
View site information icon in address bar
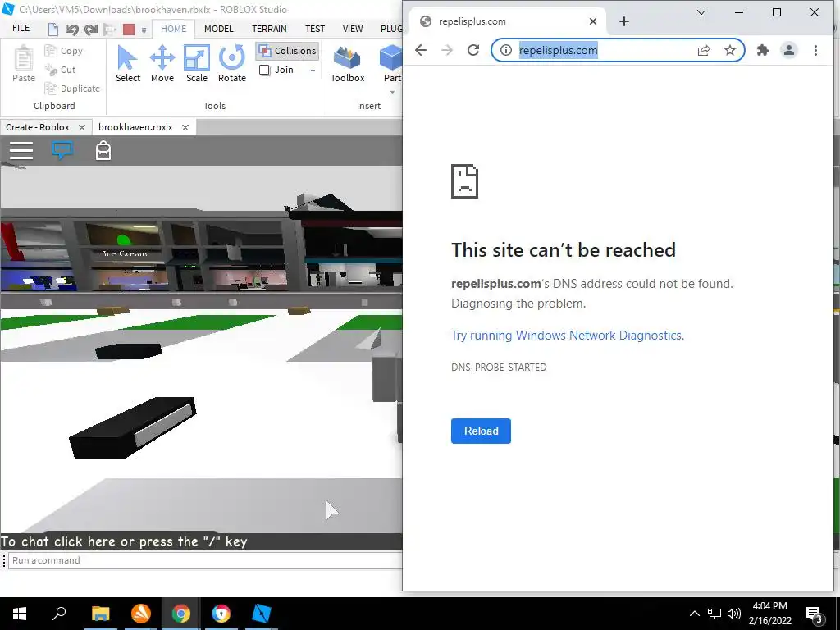[x=505, y=50]
